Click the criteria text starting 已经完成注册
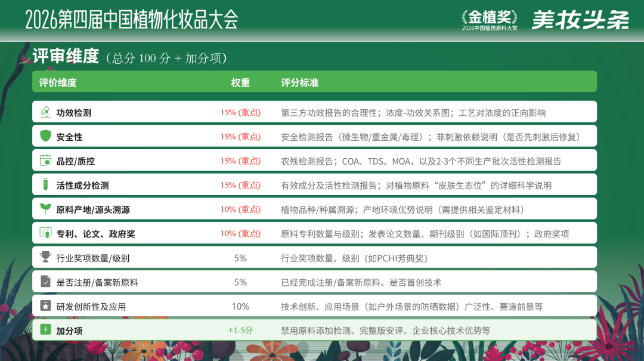 tap(361, 283)
